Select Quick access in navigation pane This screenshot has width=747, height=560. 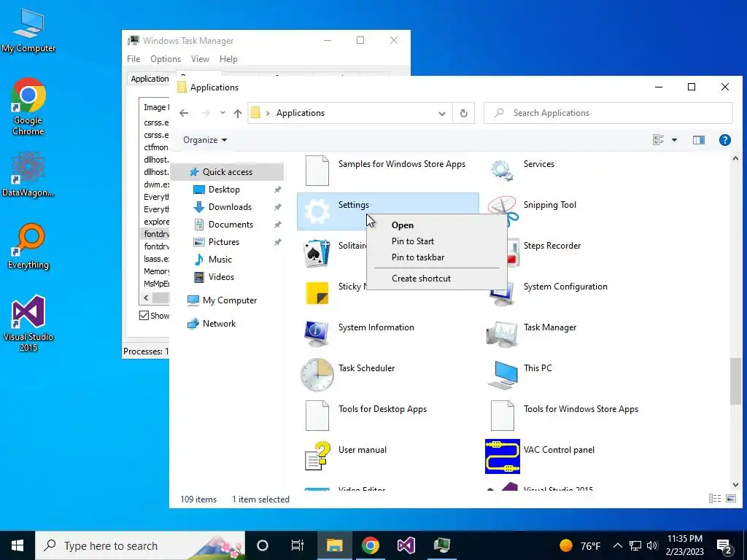(228, 172)
